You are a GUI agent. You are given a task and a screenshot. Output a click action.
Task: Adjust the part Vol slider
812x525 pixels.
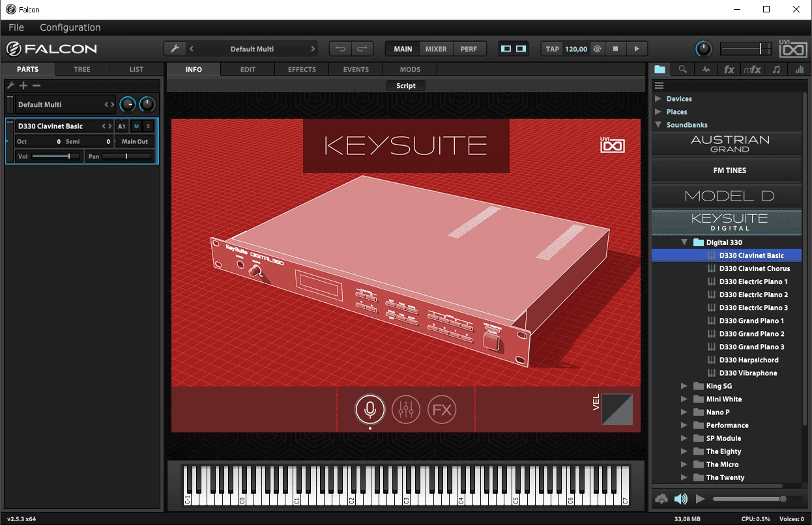[x=56, y=156]
